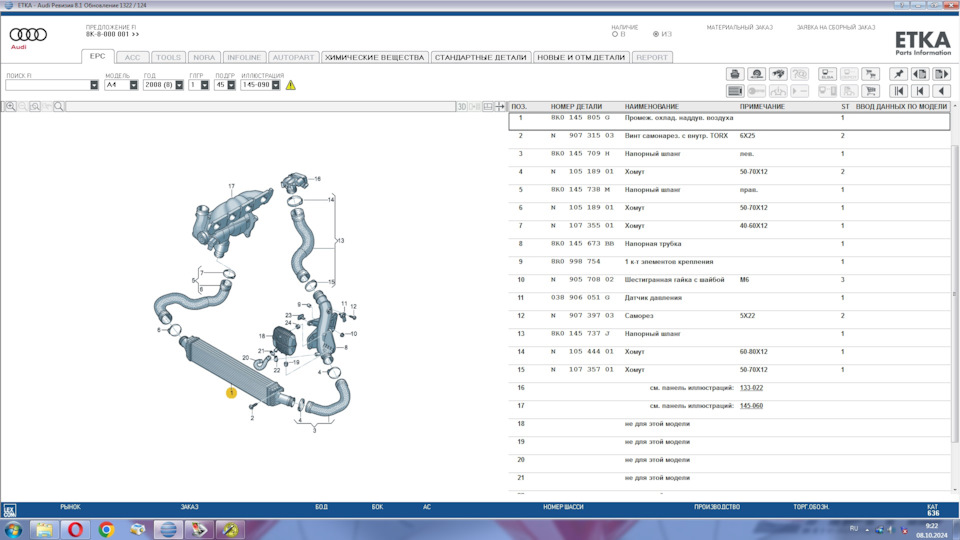Click the zoom-to-fit magnifier icon

[x=35, y=107]
